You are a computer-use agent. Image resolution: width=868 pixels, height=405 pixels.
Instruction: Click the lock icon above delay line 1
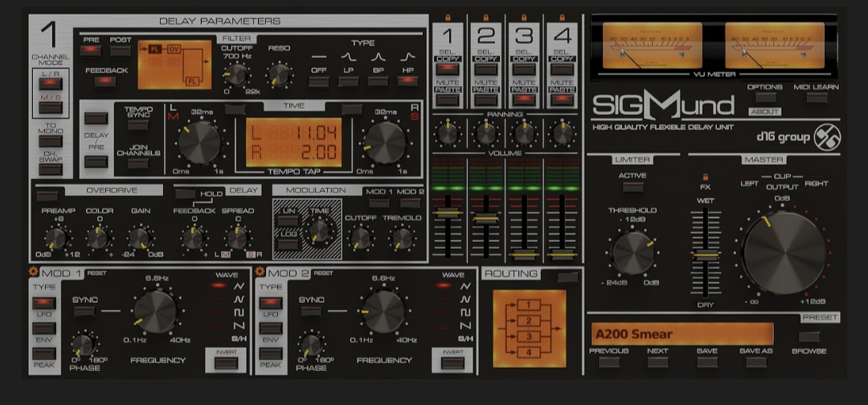pos(448,18)
